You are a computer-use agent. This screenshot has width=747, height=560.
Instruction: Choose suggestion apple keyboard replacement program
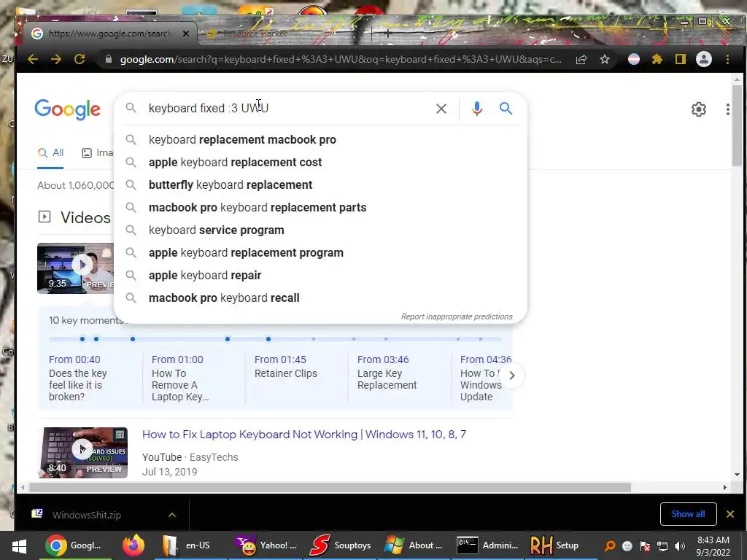[320, 253]
